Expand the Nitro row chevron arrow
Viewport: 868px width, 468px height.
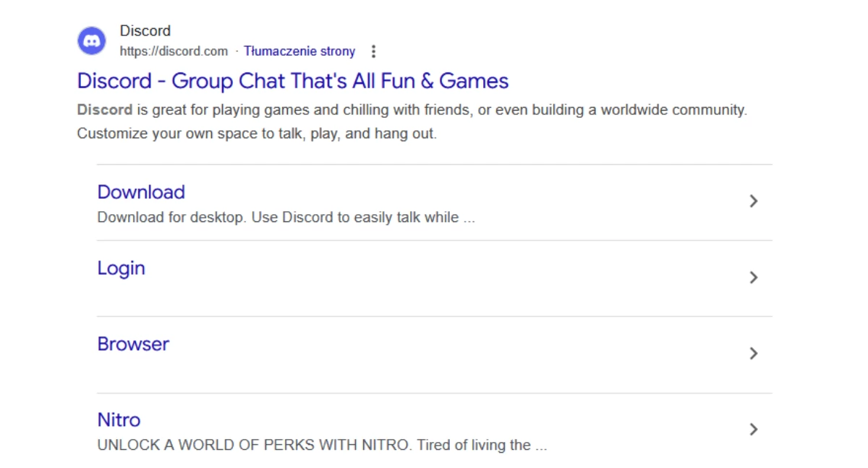753,429
